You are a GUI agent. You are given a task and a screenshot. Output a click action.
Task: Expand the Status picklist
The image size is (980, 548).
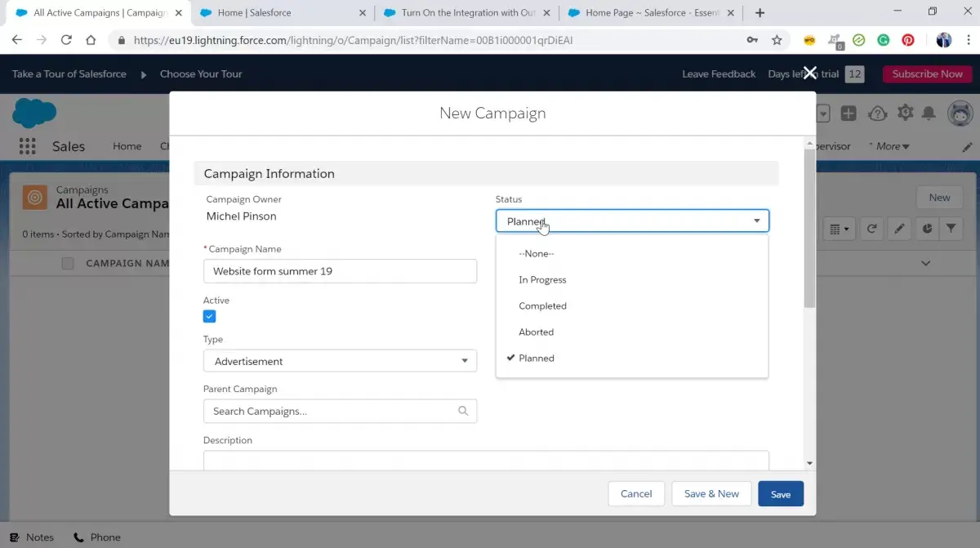[x=632, y=221]
